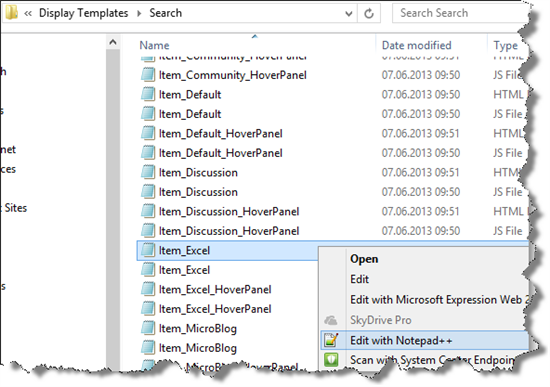Expand the arrow between Display Templates and Search
The height and width of the screenshot is (387, 550).
[139, 13]
